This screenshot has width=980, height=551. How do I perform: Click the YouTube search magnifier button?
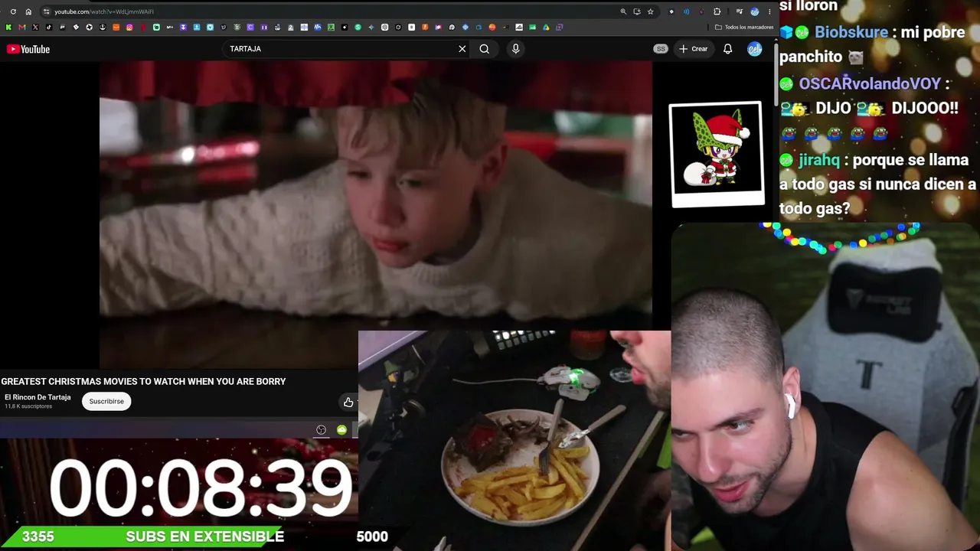485,49
